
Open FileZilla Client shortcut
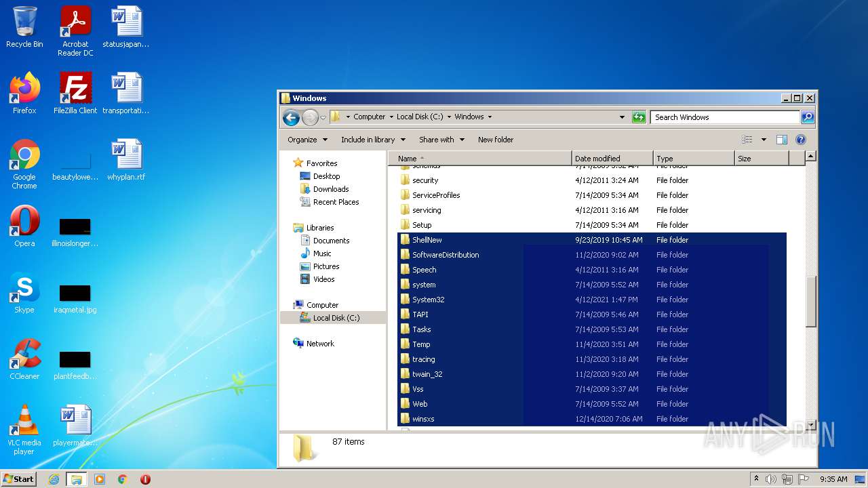[x=75, y=94]
